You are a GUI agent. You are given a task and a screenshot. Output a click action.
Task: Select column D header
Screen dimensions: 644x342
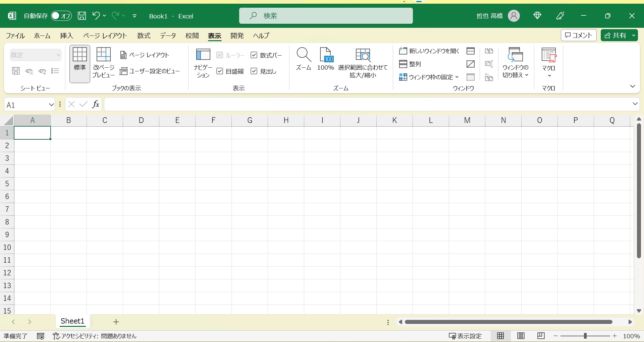pos(141,120)
